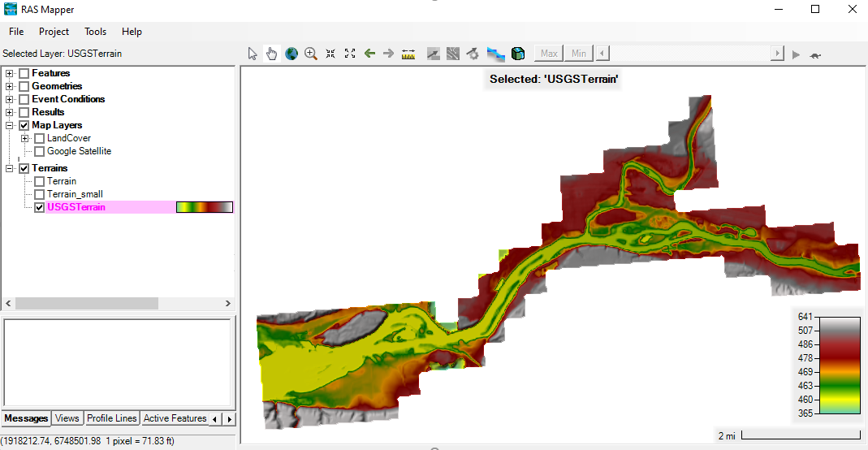Screen dimensions: 868x450
Task: Select the arrow pointer tool
Action: coord(253,54)
